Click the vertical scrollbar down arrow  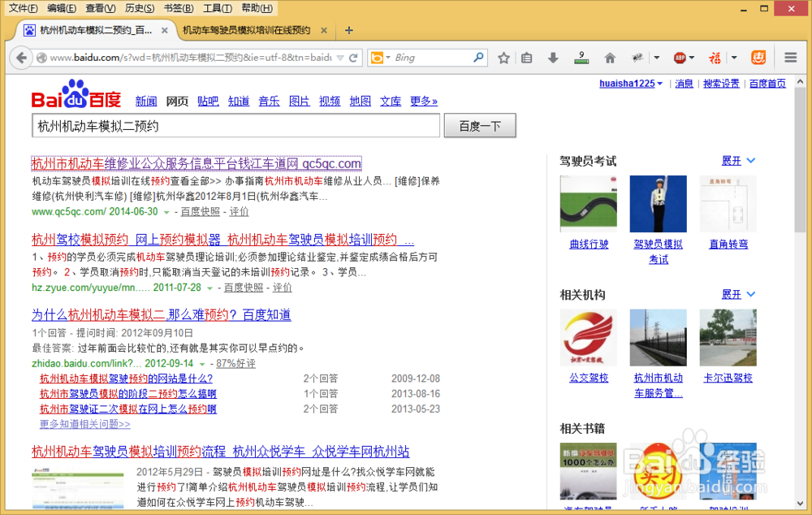pos(800,503)
